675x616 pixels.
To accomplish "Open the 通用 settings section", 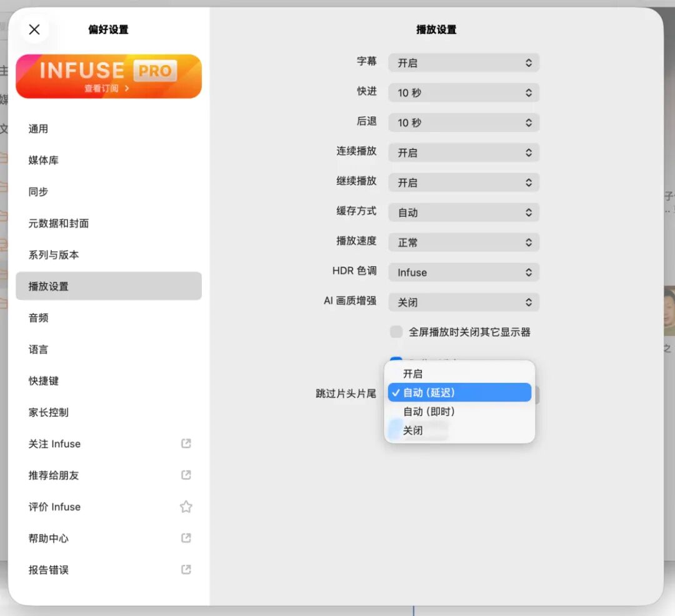I will (x=109, y=129).
